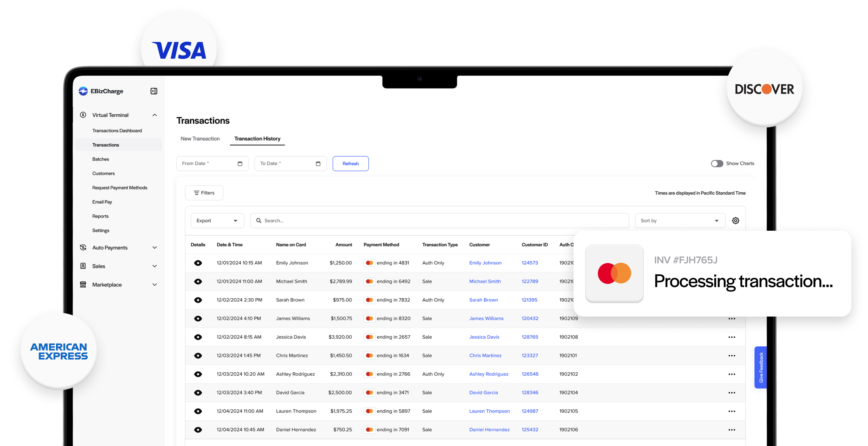Open Transactions Dashboard in sidebar
Image resolution: width=868 pixels, height=446 pixels.
click(117, 131)
